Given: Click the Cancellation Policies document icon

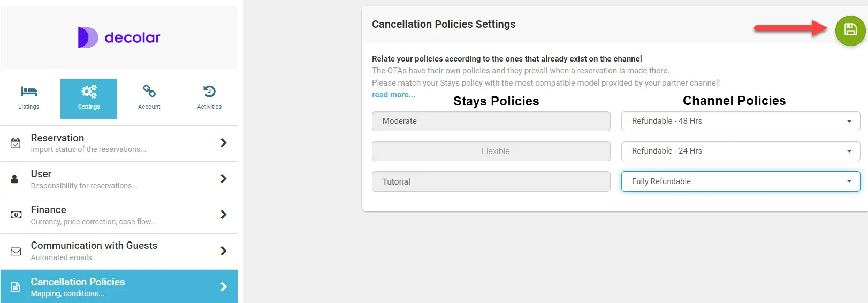Looking at the screenshot, I should pyautogui.click(x=16, y=287).
